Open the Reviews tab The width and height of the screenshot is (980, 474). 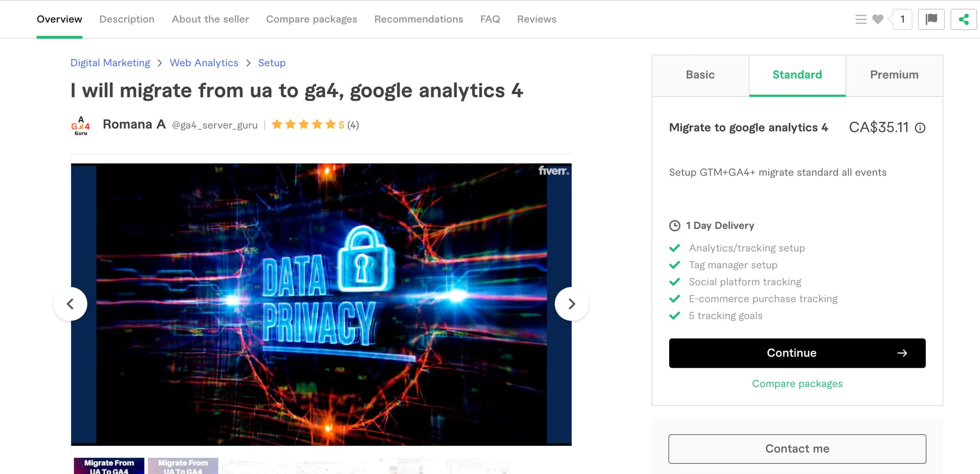pyautogui.click(x=536, y=19)
